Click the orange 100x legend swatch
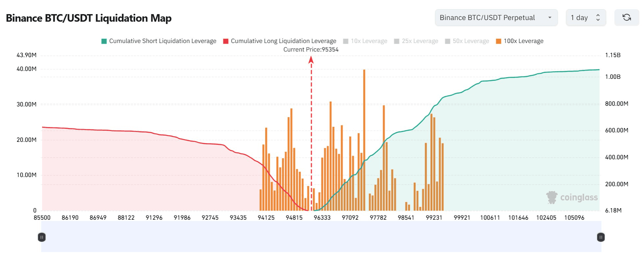The height and width of the screenshot is (267, 644). (x=499, y=41)
